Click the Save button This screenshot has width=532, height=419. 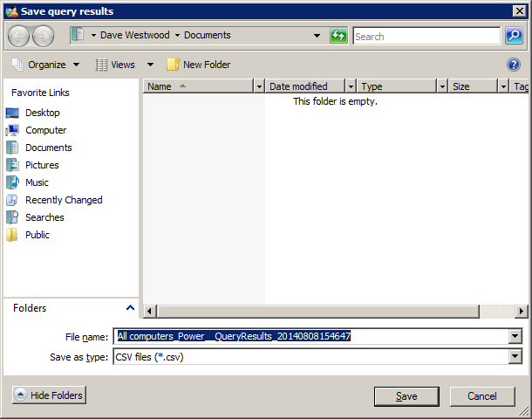(x=406, y=396)
